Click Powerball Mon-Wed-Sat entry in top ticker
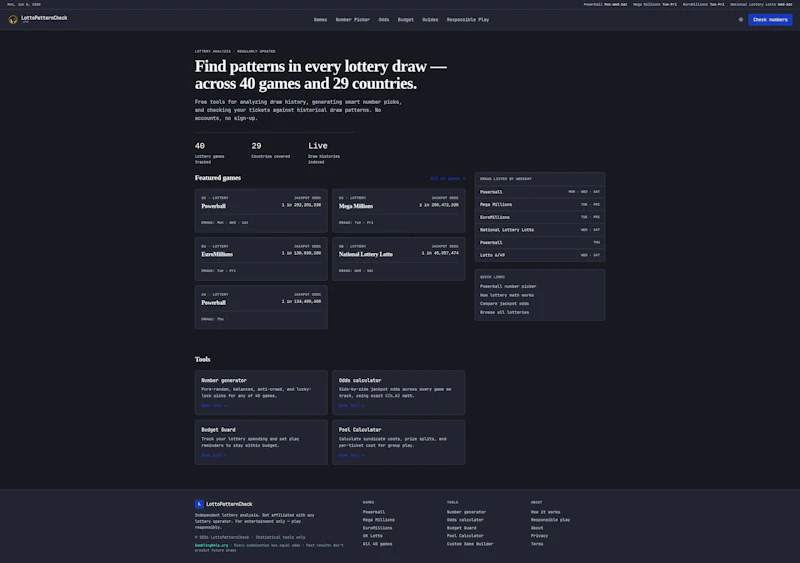The width and height of the screenshot is (800, 563). click(606, 5)
